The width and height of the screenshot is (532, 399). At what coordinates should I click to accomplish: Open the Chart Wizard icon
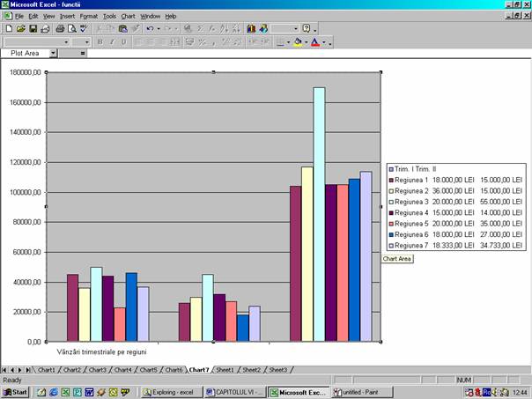tap(251, 28)
